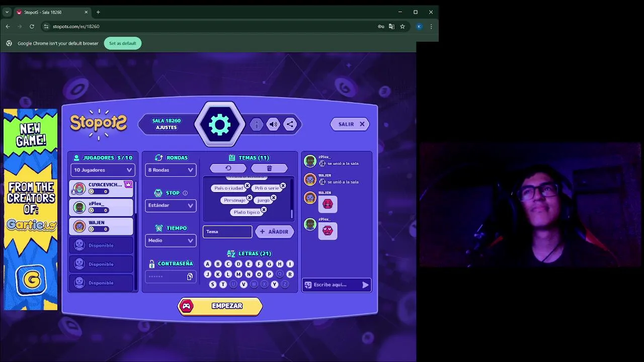Toggle letter K
This screenshot has height=362, width=644.
218,274
